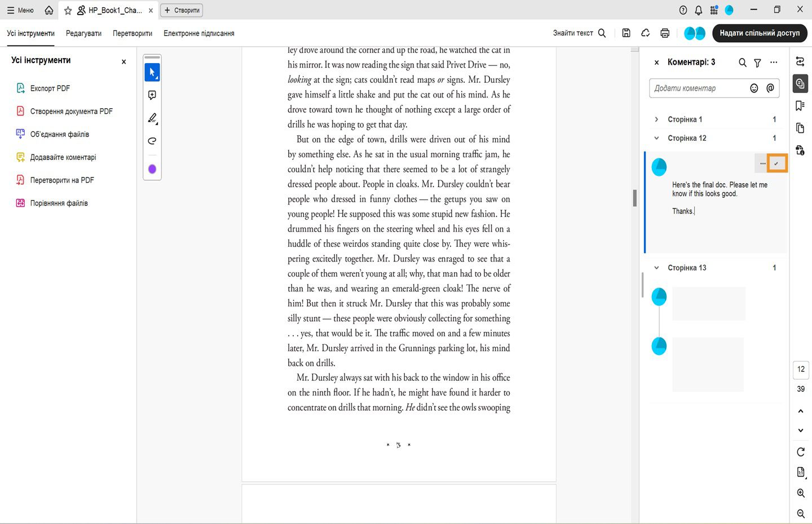Open the Експорт PDF tool
812x524 pixels.
(50, 88)
